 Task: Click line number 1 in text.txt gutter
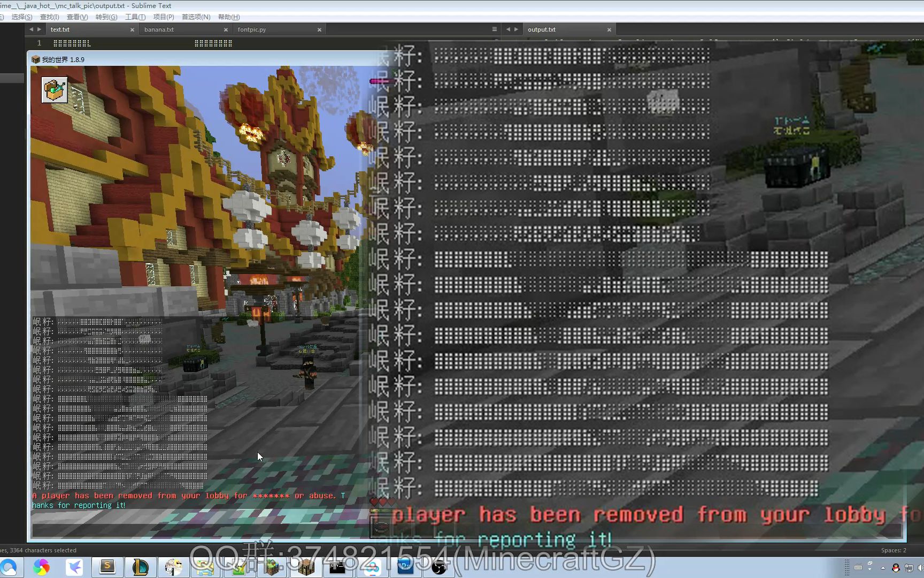coord(39,43)
